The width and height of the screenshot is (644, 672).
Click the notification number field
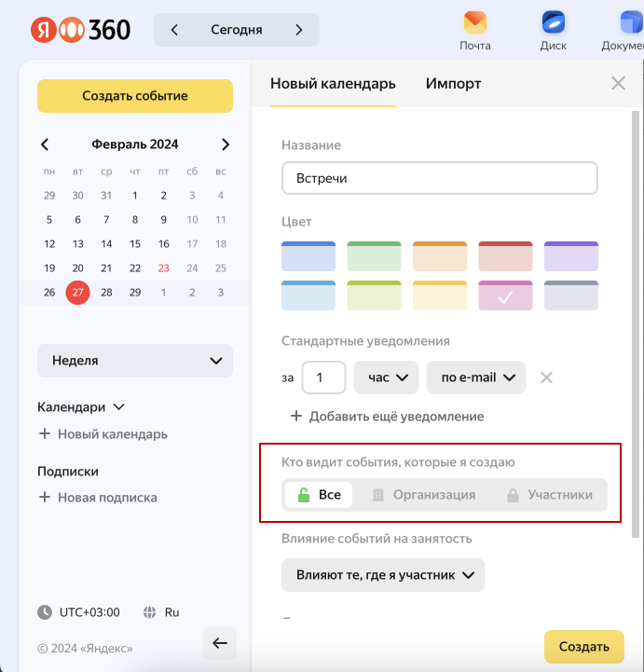point(323,377)
